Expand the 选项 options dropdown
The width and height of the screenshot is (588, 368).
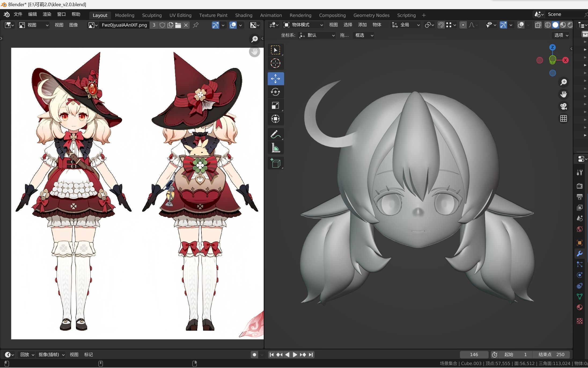[561, 35]
